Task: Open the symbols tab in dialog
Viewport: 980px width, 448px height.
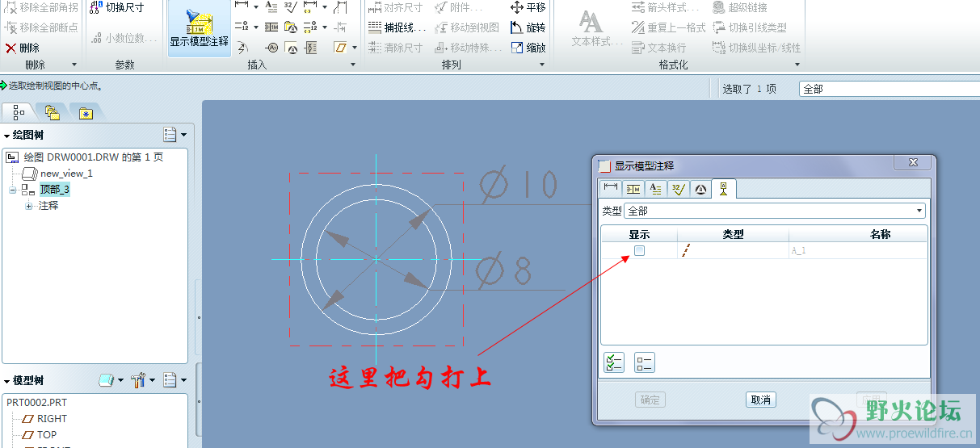Action: tap(701, 189)
